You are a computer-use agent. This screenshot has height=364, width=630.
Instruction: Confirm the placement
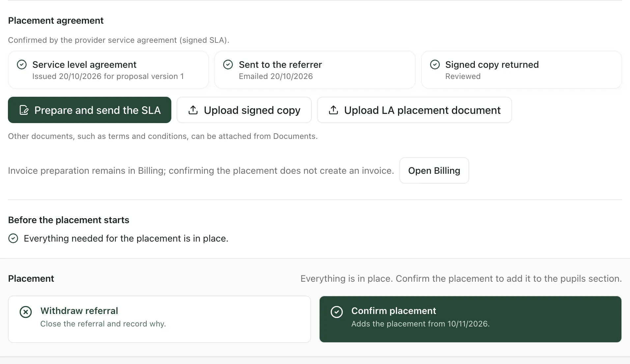click(x=471, y=319)
